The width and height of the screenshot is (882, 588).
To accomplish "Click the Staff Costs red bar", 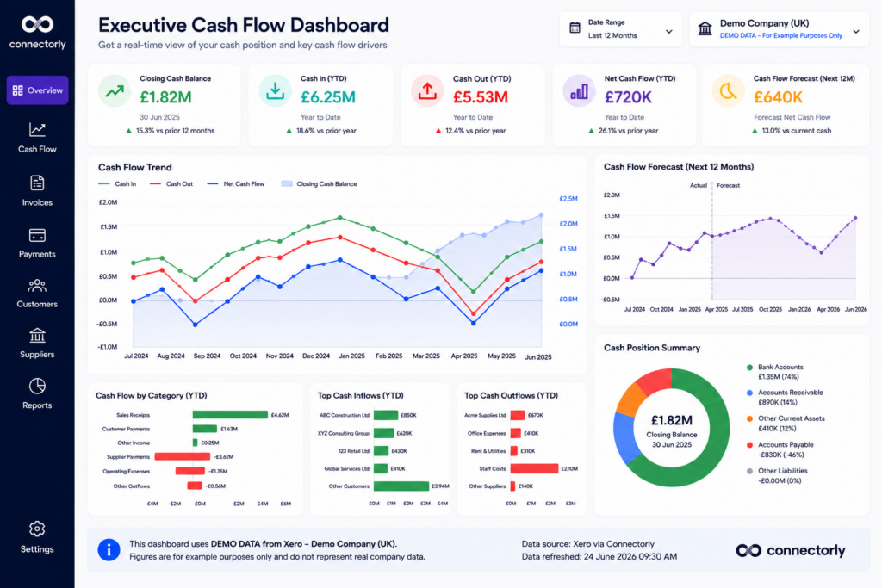I will tap(534, 468).
